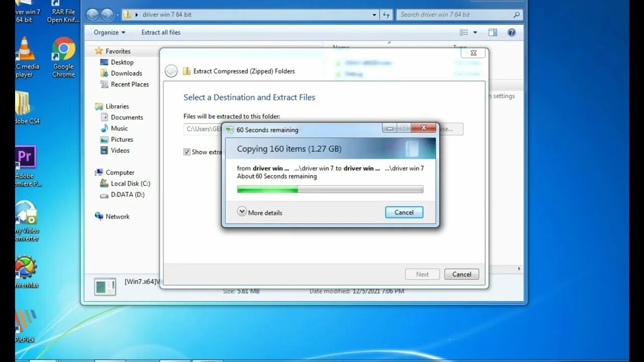The image size is (644, 362).
Task: Click scrollbar right arrow in file list
Action: pos(519,269)
